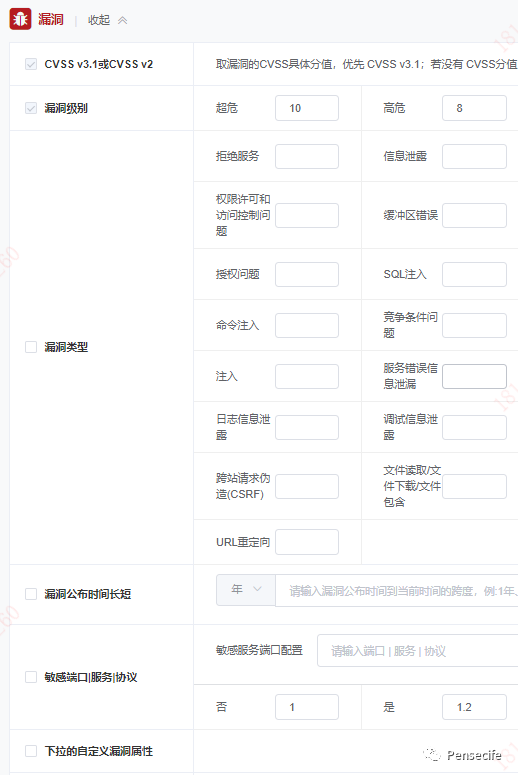Toggle the 漏洞级别 checkbox
The image size is (518, 776).
tap(31, 108)
